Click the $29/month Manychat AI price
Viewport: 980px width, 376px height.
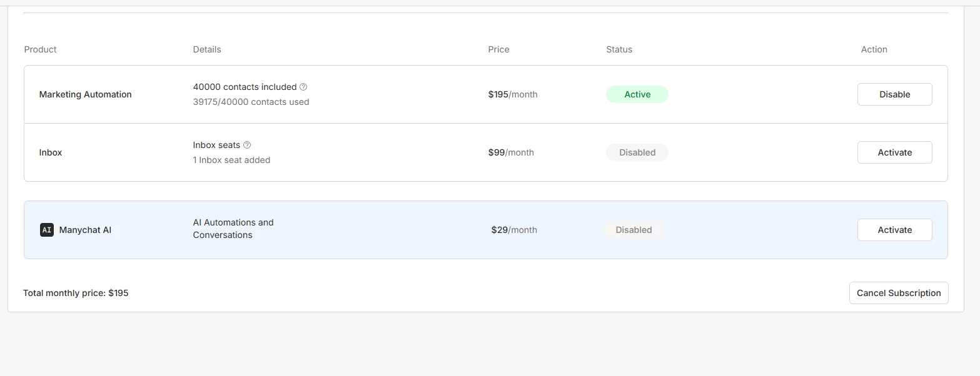coord(514,230)
